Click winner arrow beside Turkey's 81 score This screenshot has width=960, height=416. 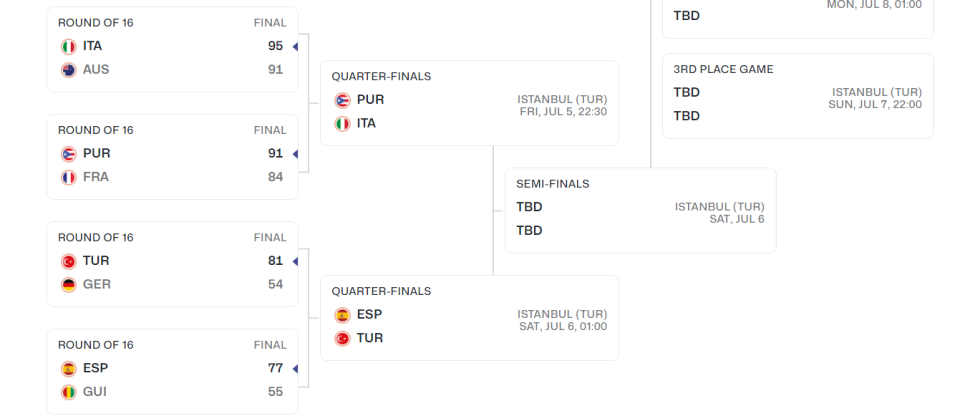[295, 261]
